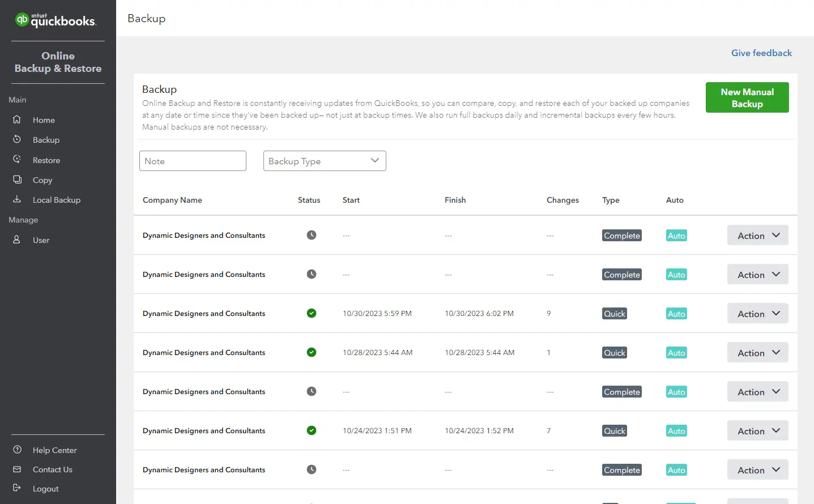This screenshot has height=504, width=814.
Task: Open the Backup menu item in sidebar
Action: pyautogui.click(x=46, y=140)
